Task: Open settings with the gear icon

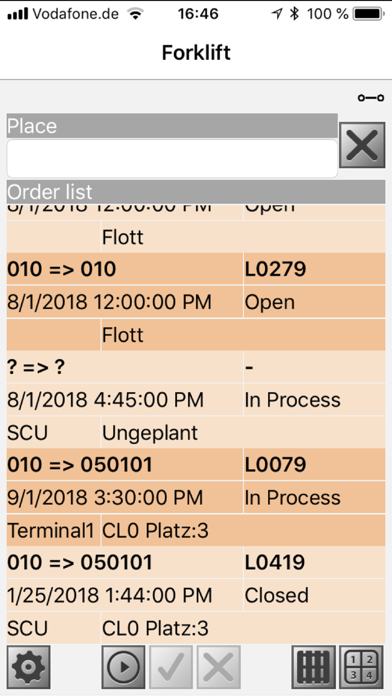Action: 29,667
